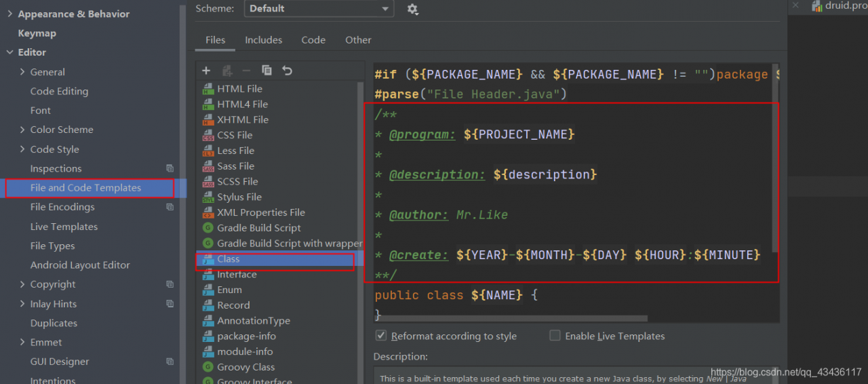This screenshot has height=384, width=868.
Task: Click the copy template icon
Action: tap(267, 71)
